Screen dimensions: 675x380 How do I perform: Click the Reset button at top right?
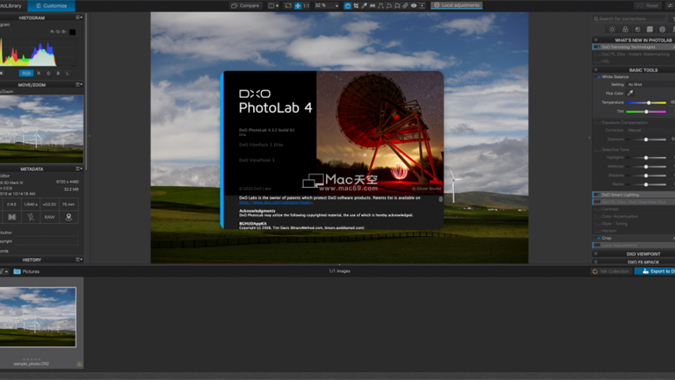(x=648, y=6)
